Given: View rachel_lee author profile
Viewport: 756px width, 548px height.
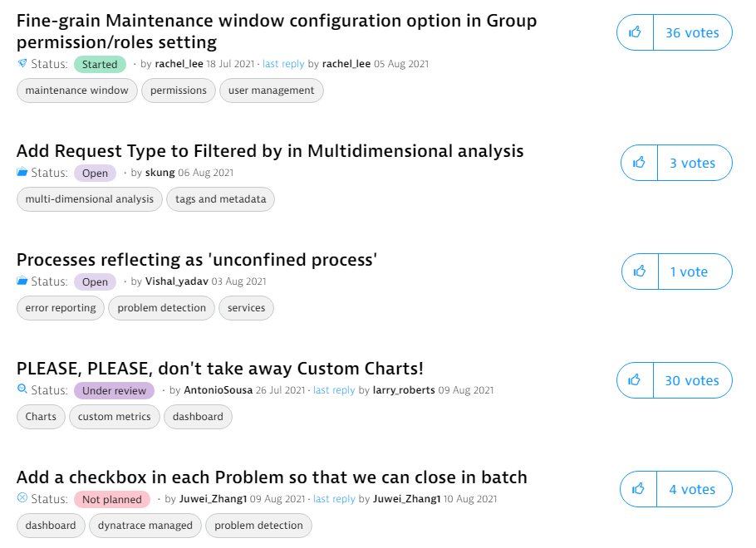Looking at the screenshot, I should coord(179,64).
